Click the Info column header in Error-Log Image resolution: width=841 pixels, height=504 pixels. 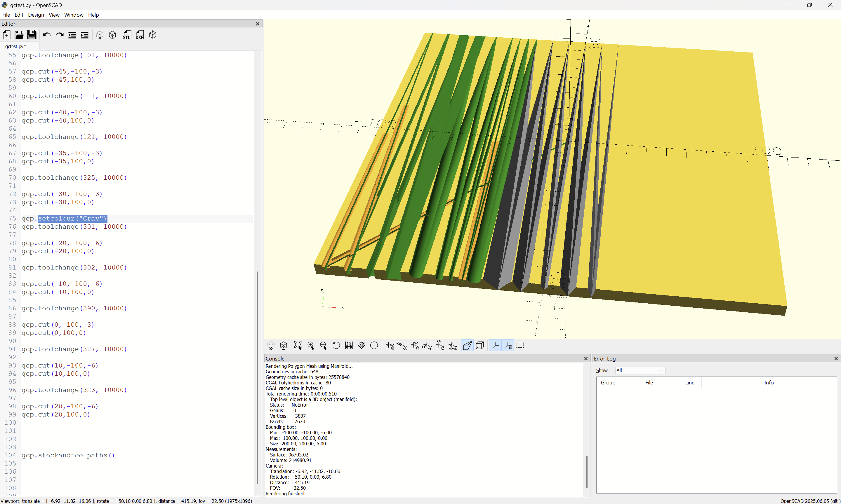pos(769,382)
